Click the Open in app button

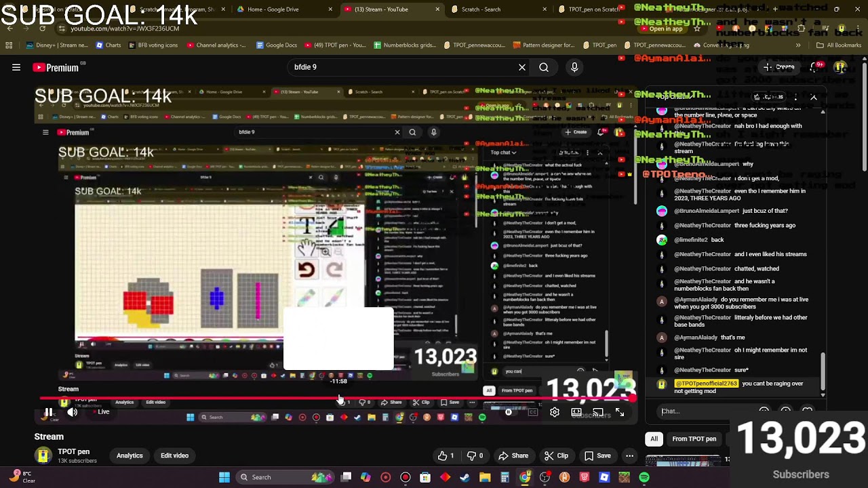point(661,28)
